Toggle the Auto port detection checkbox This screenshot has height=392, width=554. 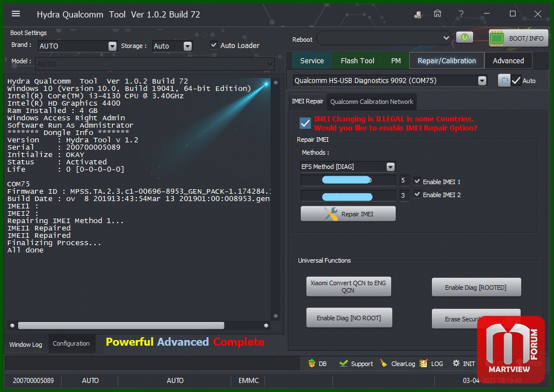click(x=516, y=81)
